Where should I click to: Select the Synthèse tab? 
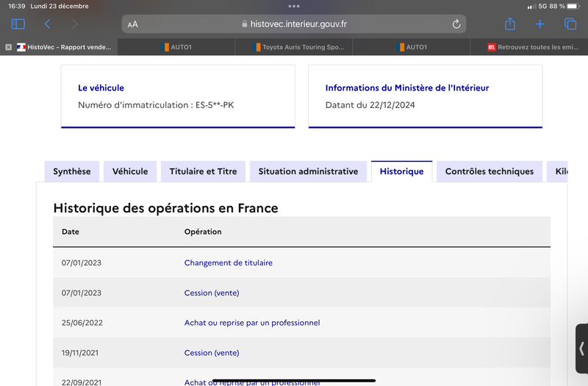coord(71,171)
